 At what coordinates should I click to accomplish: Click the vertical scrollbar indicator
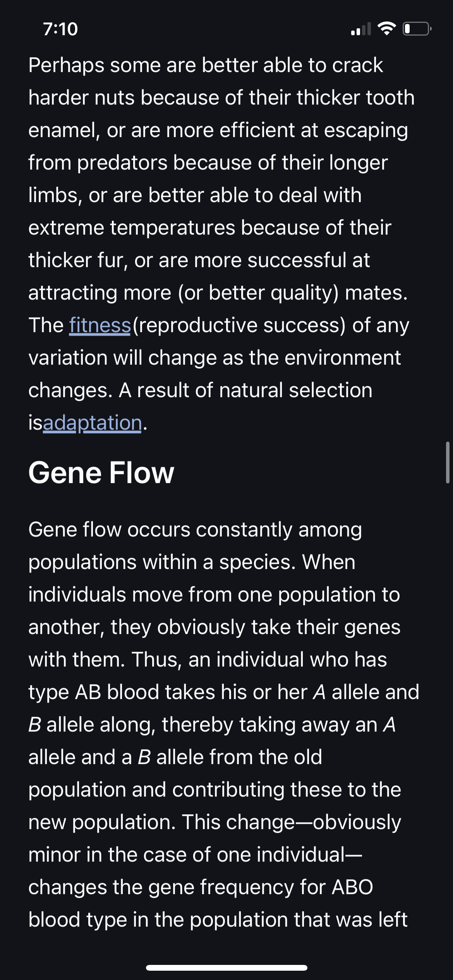(448, 462)
